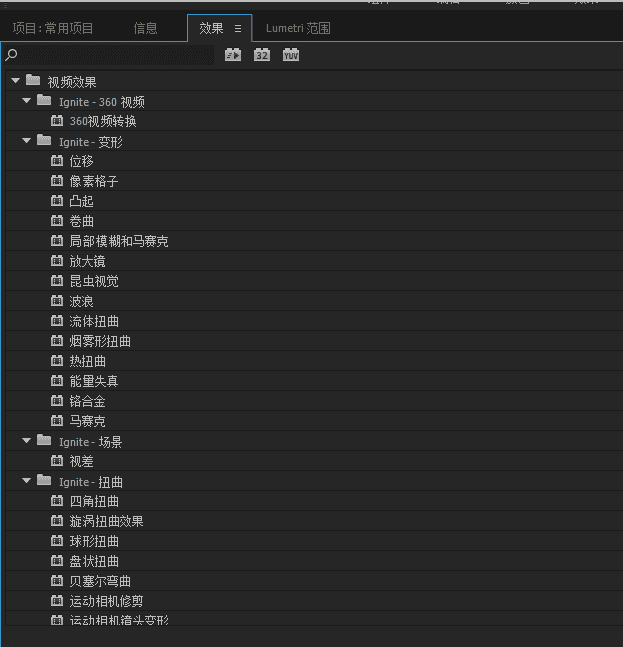Collapse Ignite - 360 视频 folder
Image resolution: width=623 pixels, height=647 pixels.
27,101
